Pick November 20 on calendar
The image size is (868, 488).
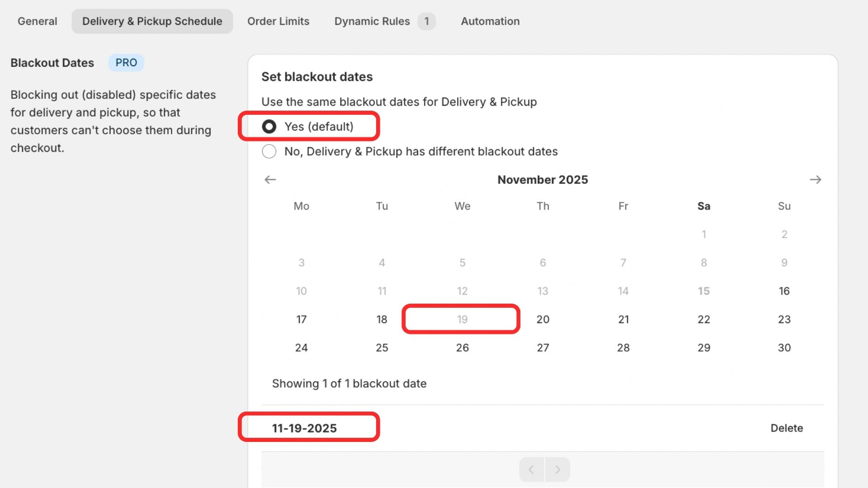click(542, 319)
